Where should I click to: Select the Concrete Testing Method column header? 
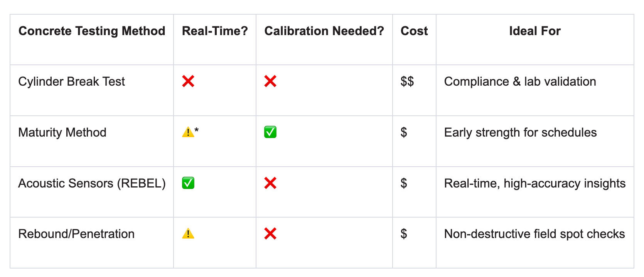pyautogui.click(x=92, y=31)
